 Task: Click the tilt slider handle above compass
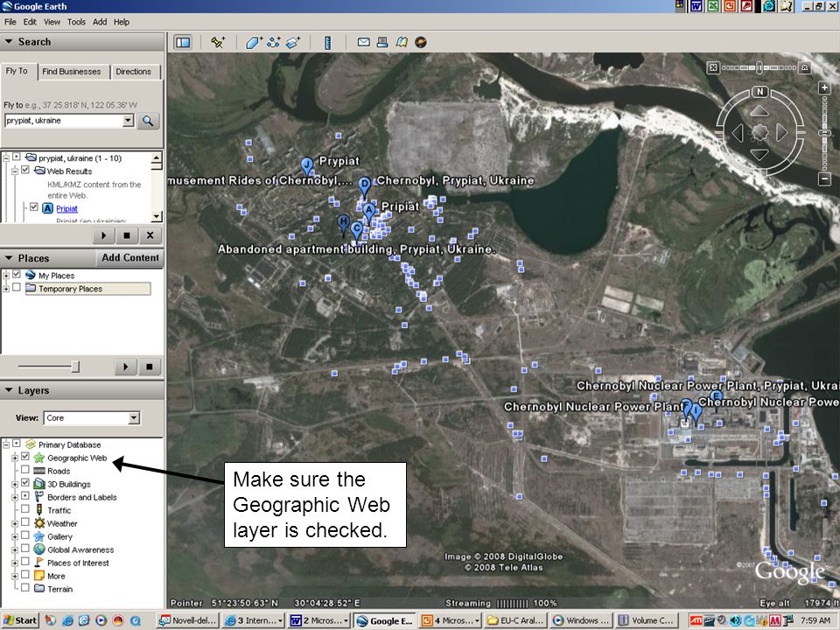[759, 67]
